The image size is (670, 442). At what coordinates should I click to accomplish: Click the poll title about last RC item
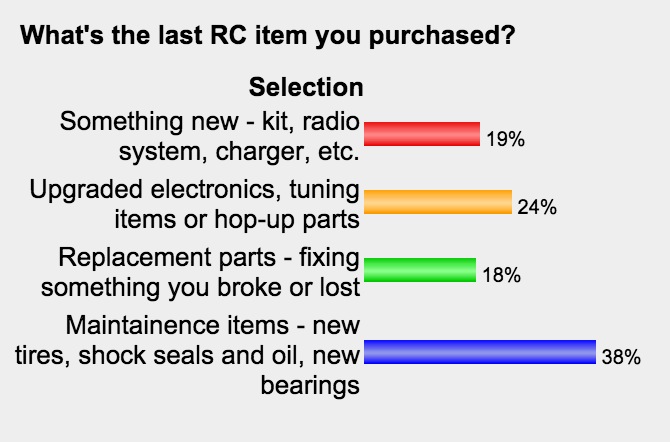coord(268,35)
